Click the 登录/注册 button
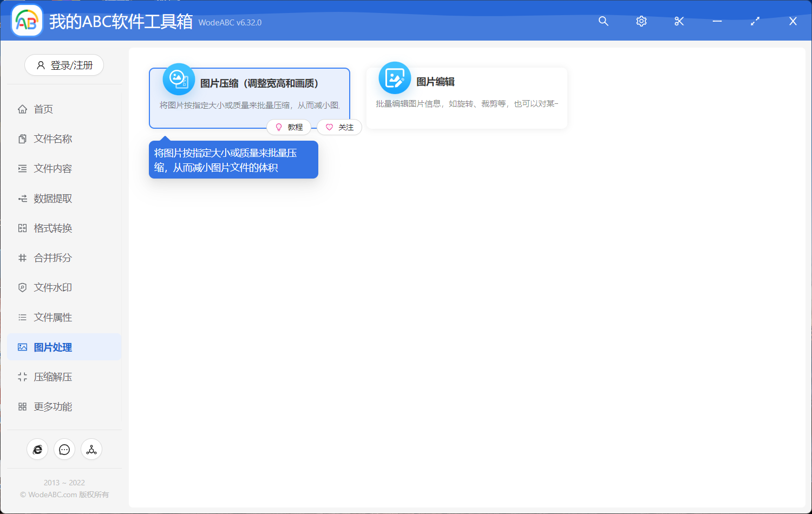The width and height of the screenshot is (812, 514). pyautogui.click(x=64, y=65)
